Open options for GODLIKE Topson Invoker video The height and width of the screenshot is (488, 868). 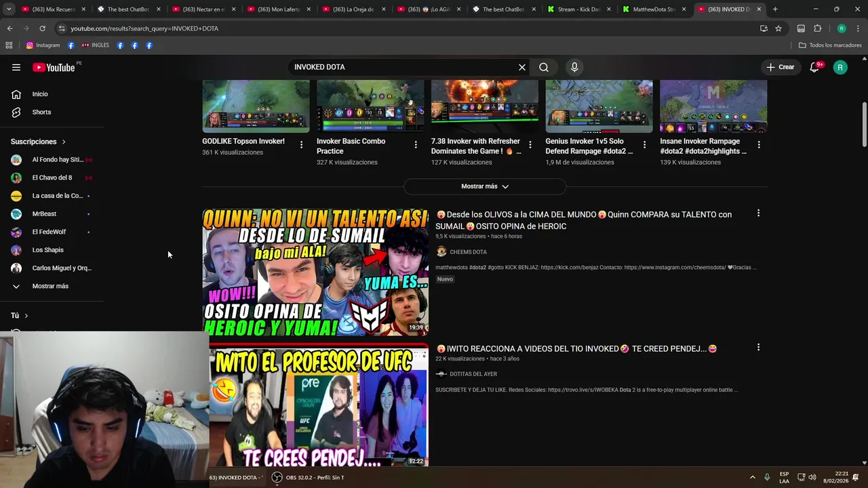pos(301,144)
